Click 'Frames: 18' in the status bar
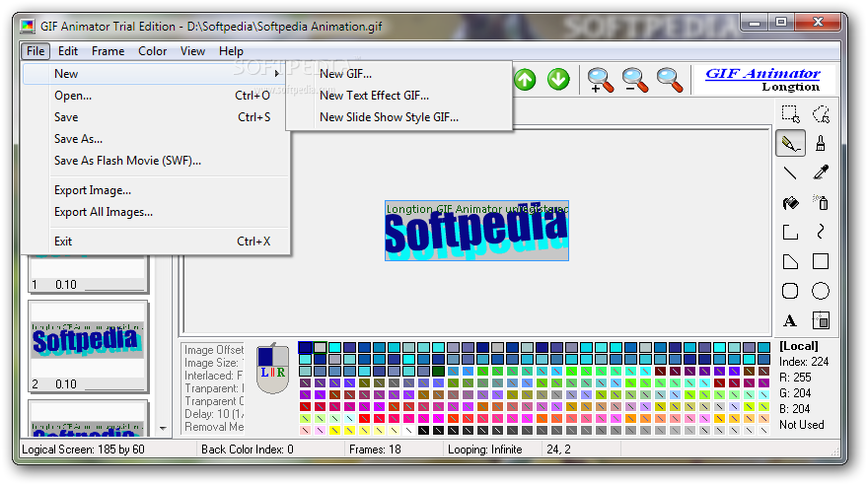868x485 pixels. [376, 450]
